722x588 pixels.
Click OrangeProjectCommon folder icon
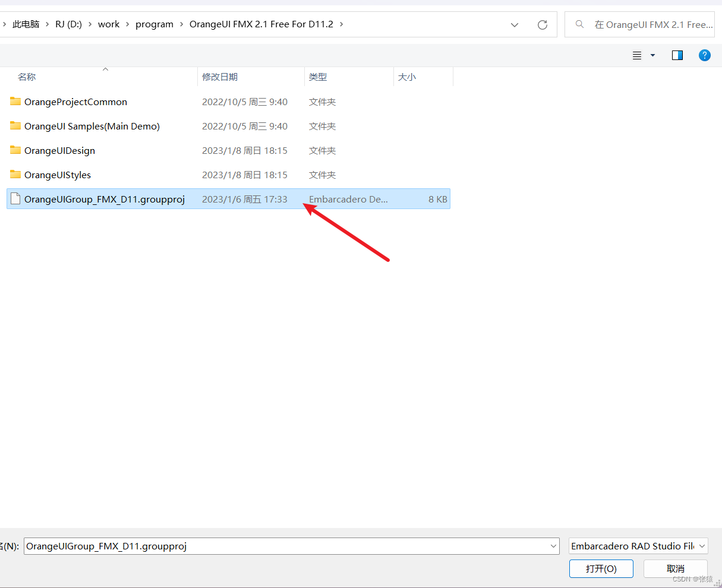(x=15, y=102)
